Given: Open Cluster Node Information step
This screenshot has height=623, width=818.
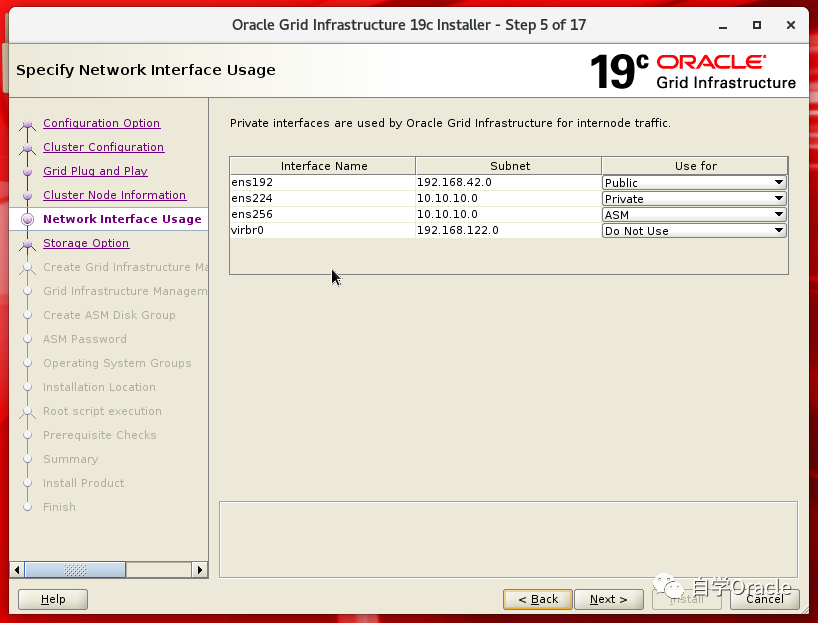Looking at the screenshot, I should point(114,195).
